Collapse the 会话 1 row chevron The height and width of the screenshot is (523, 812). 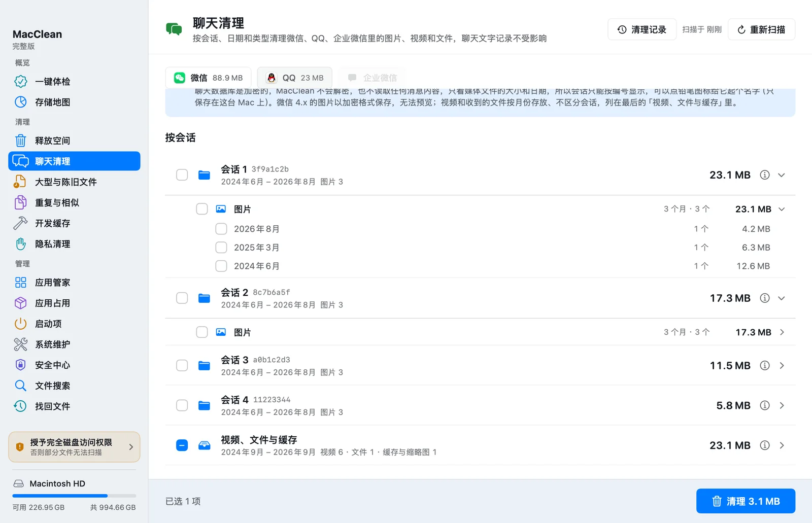(782, 175)
